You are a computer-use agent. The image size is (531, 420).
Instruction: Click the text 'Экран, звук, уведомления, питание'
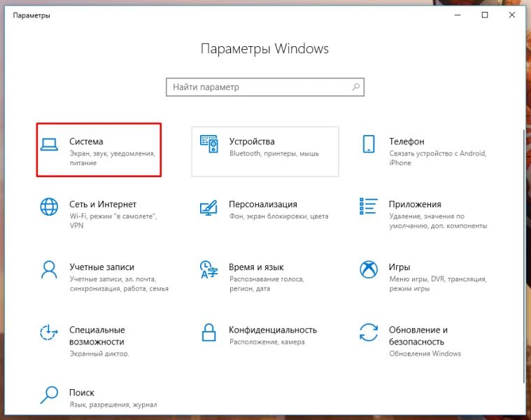click(x=113, y=158)
